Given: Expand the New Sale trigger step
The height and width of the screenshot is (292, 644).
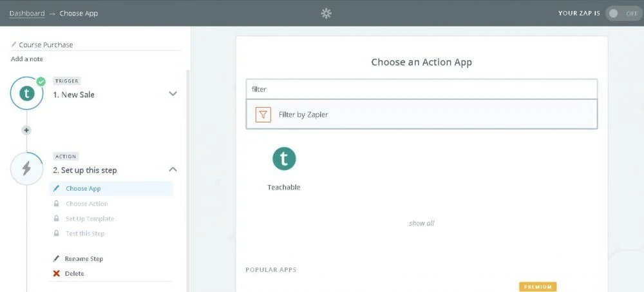Looking at the screenshot, I should [173, 93].
